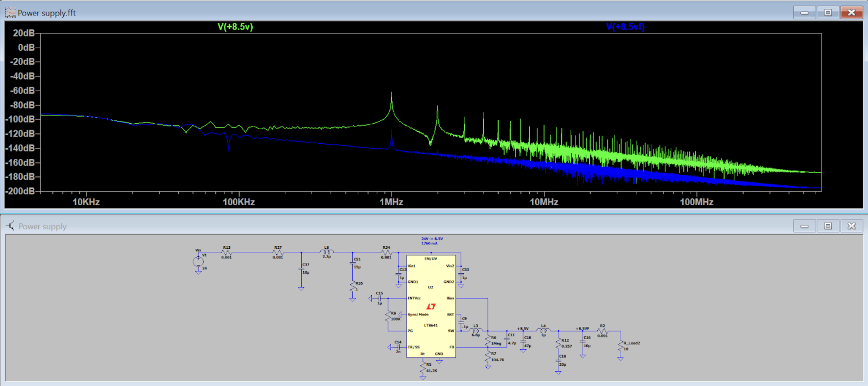Click the L4 filter inductor symbol
The width and height of the screenshot is (868, 386).
click(543, 331)
